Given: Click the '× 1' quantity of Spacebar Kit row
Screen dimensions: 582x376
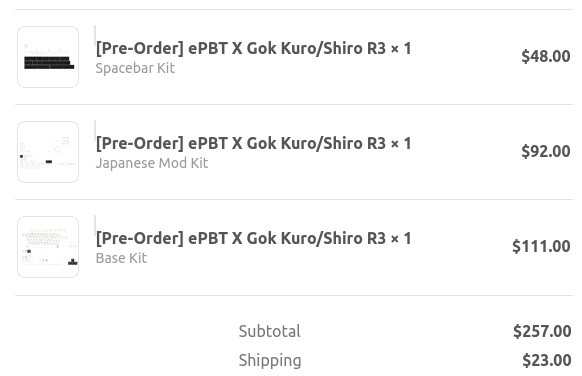Looking at the screenshot, I should pos(401,48).
